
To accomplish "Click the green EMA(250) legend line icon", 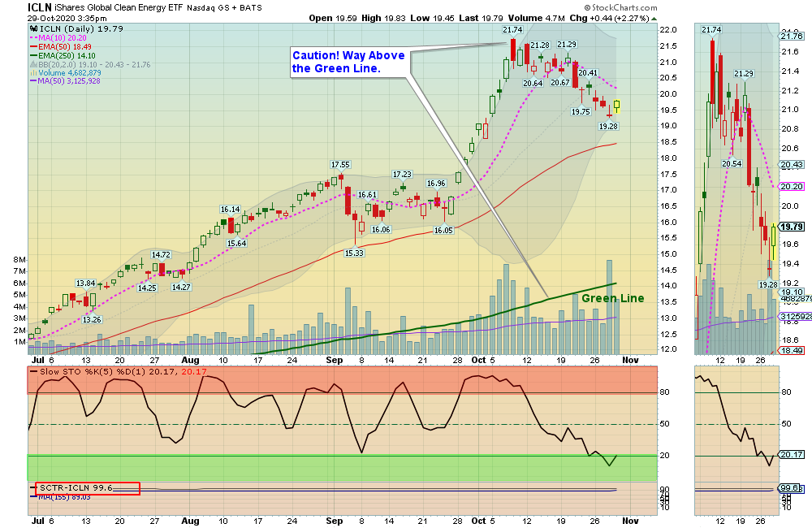I will pos(33,55).
